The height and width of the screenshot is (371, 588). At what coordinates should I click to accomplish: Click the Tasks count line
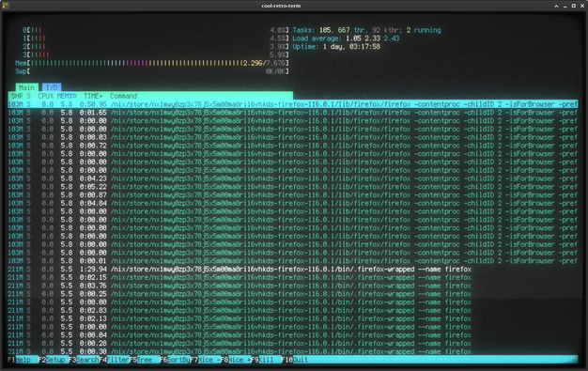pyautogui.click(x=366, y=30)
